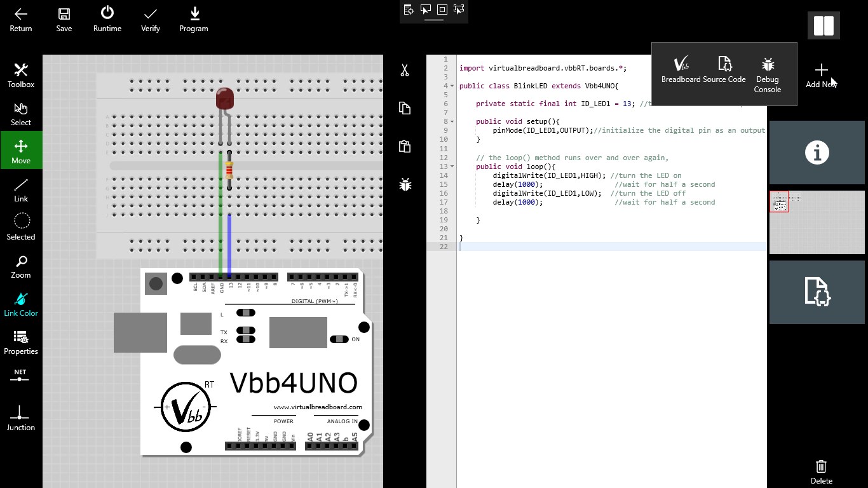Select the Cut tool in the edit toolbar

pos(405,69)
